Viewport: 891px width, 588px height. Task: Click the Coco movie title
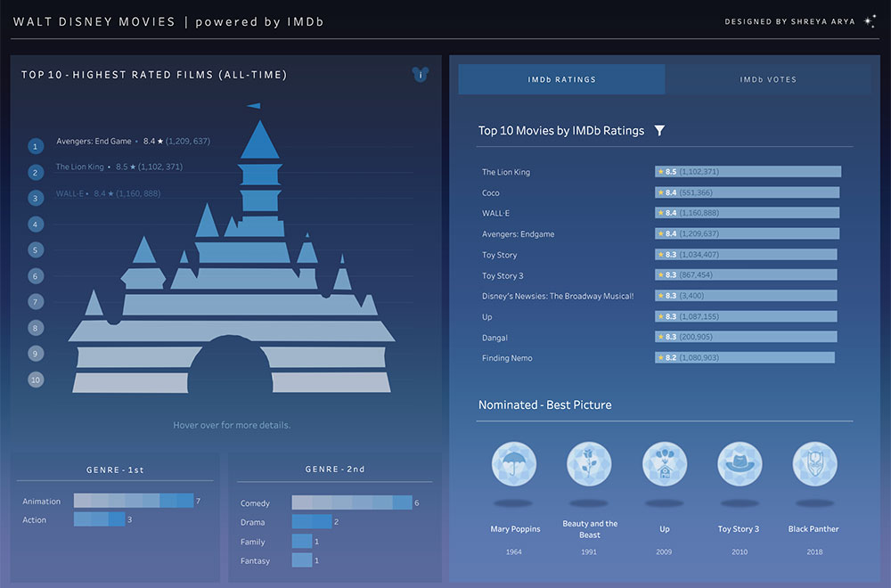coord(491,192)
